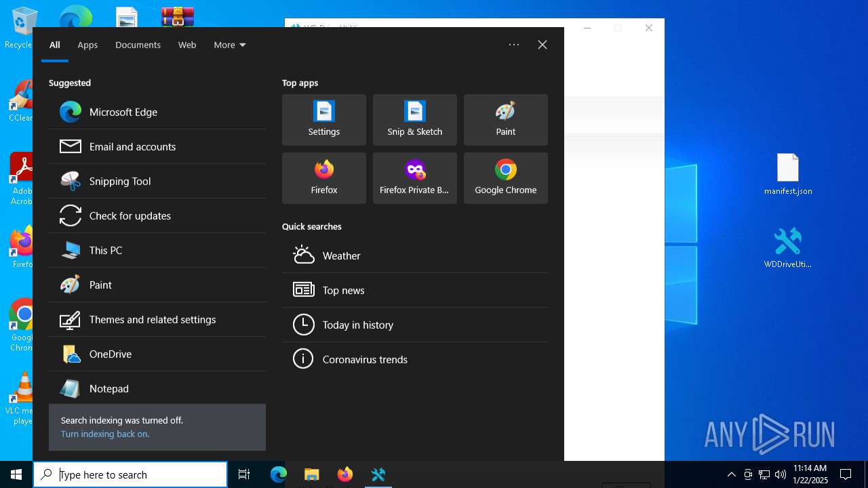This screenshot has height=488, width=868.
Task: Open search options ellipsis menu
Action: [x=514, y=45]
